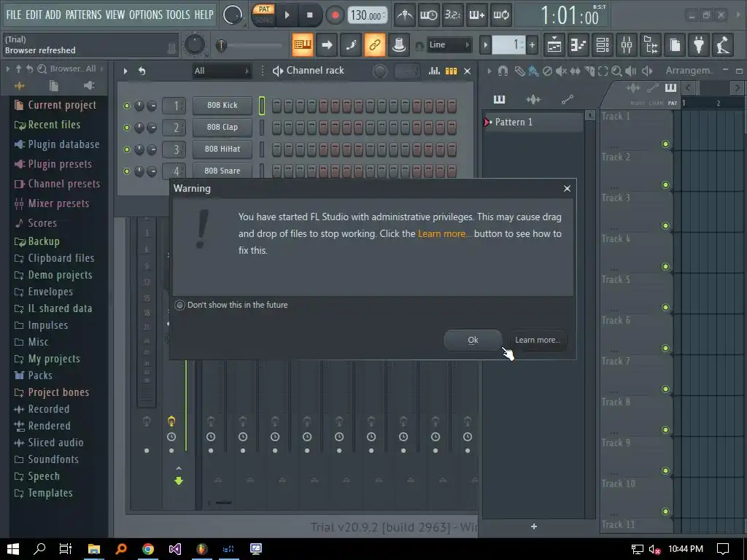Toggle first step of 808 Kick
Viewport: 747px width, 560px height.
[x=276, y=106]
